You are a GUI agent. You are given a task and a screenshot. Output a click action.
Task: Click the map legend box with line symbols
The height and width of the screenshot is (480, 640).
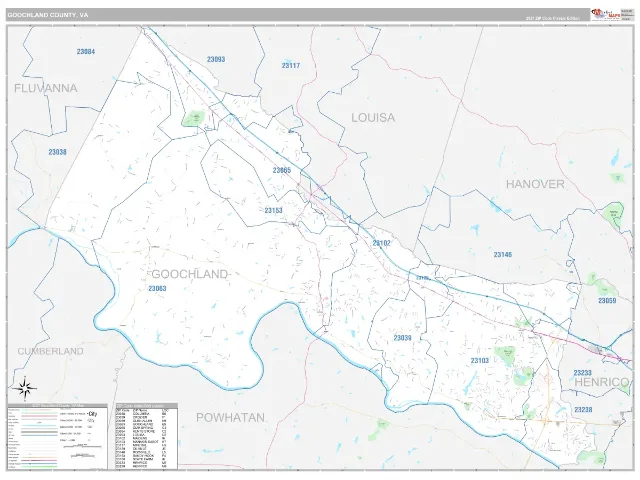pyautogui.click(x=58, y=436)
